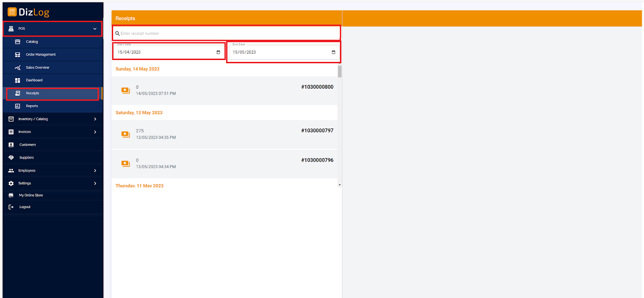644x298 pixels.
Task: Expand Inventory / Catalog chevron
Action: pyautogui.click(x=95, y=119)
